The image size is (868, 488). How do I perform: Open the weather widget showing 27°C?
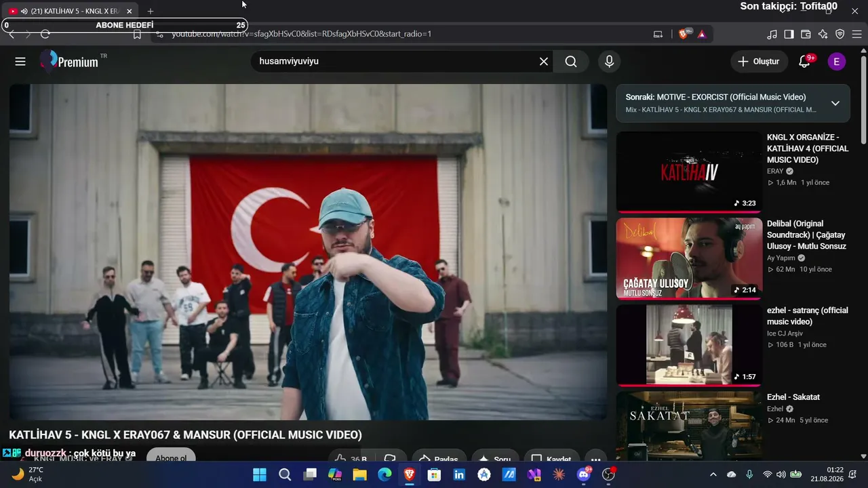point(28,474)
